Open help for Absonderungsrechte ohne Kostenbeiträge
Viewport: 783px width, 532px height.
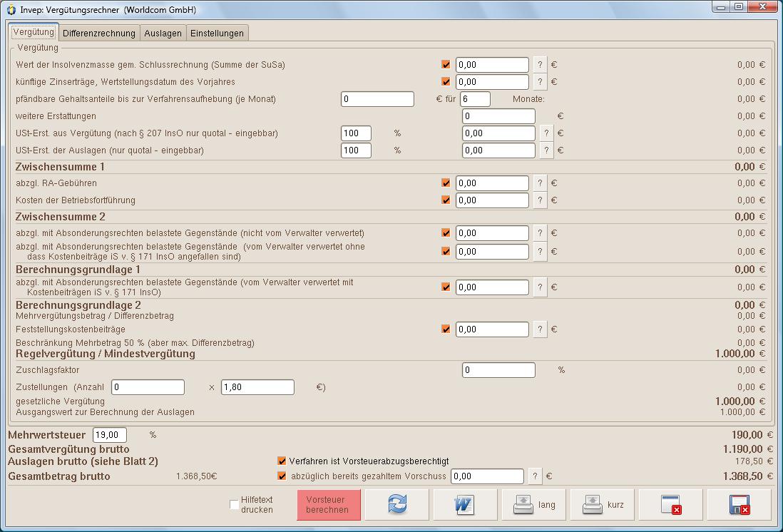click(x=540, y=251)
